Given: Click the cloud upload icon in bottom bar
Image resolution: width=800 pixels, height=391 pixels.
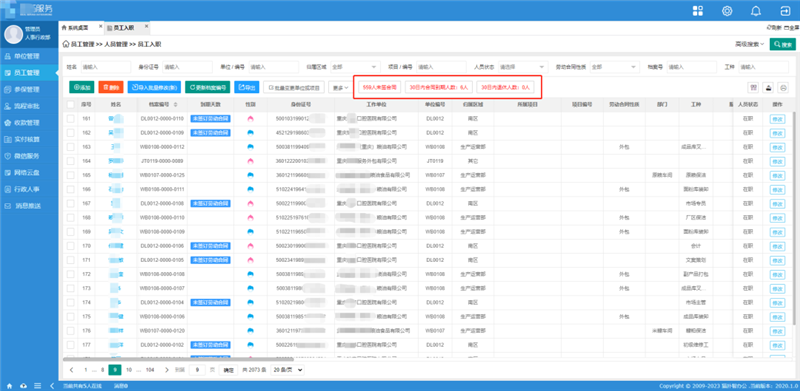Looking at the screenshot, I should [23, 385].
